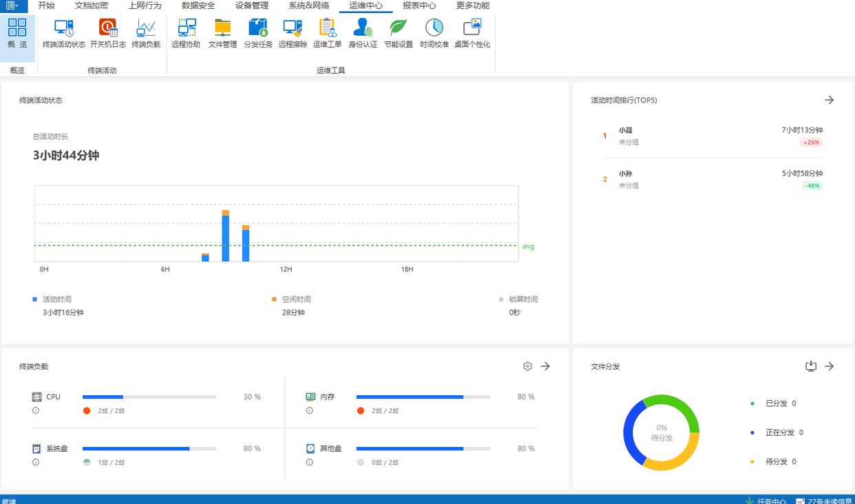The width and height of the screenshot is (855, 504).
Task: Click the 开关机日志 power log icon
Action: [108, 33]
